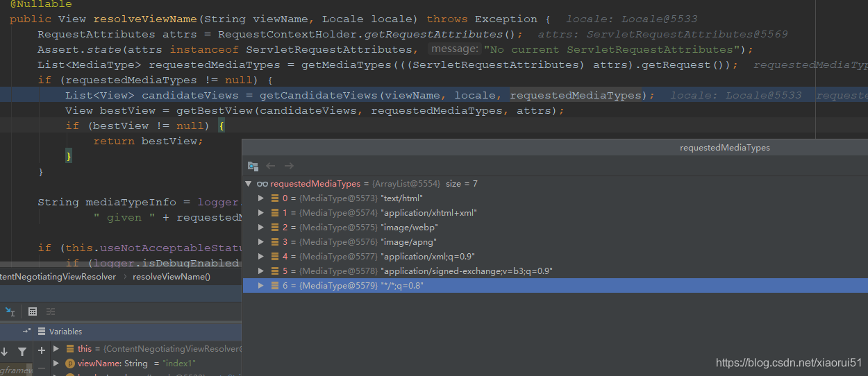Select the 'image/webp' value row

coord(556,228)
